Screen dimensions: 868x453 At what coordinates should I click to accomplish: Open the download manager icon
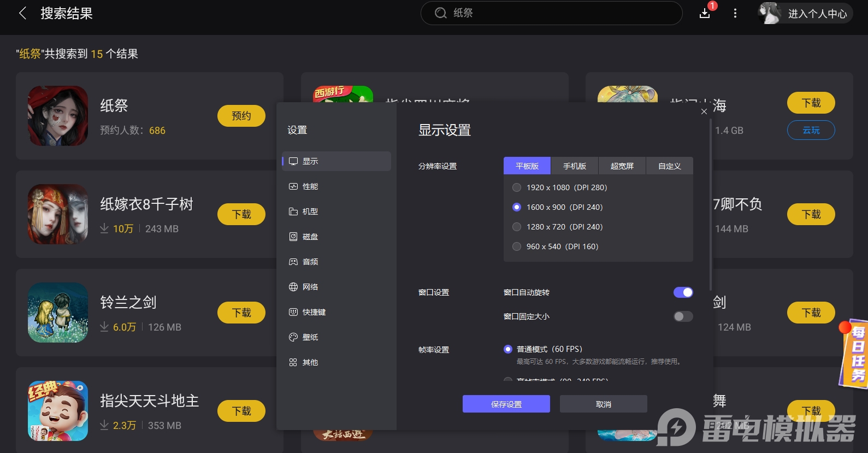point(705,13)
